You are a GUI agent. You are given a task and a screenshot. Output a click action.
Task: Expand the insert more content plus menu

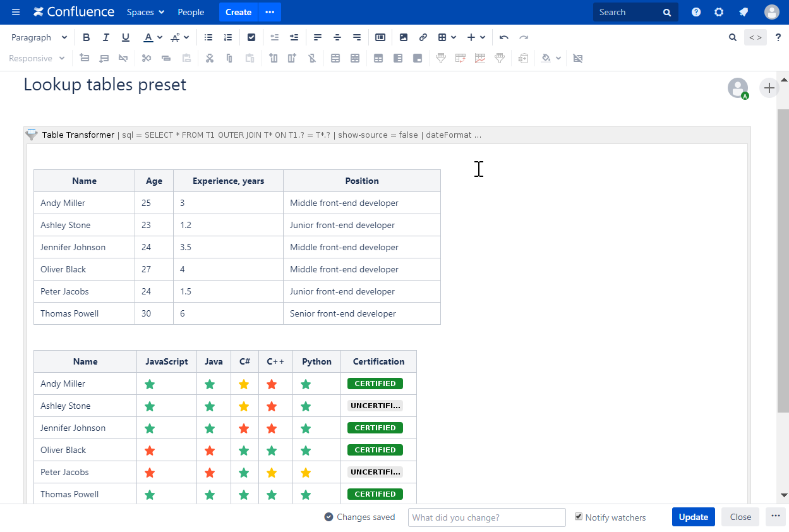476,38
